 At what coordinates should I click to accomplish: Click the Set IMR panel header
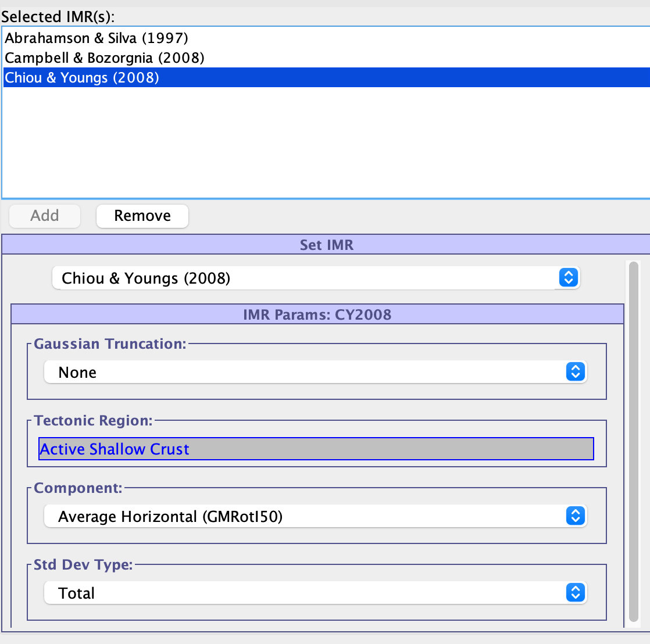click(326, 245)
